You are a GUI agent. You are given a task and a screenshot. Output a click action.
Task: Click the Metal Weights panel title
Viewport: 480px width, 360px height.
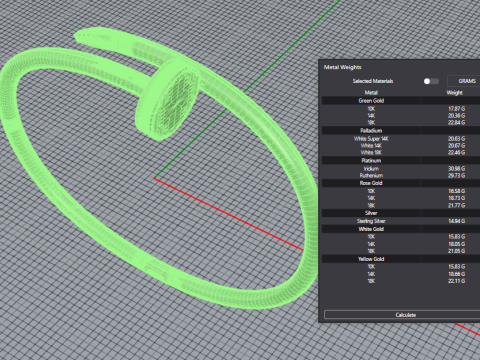[343, 67]
